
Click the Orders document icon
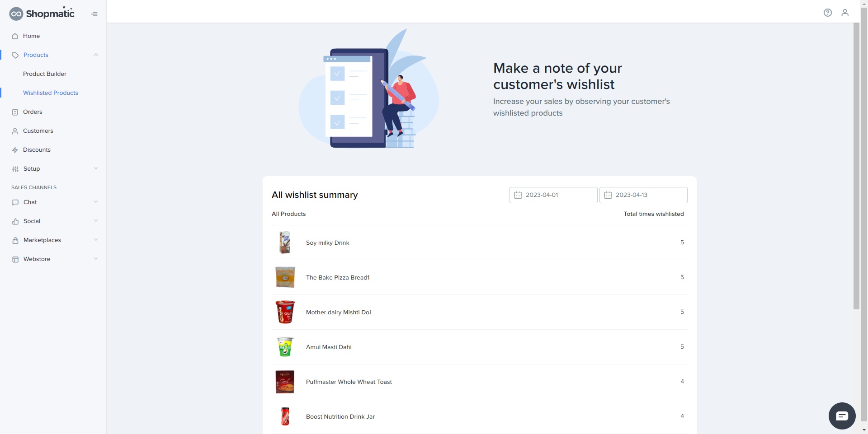point(15,112)
